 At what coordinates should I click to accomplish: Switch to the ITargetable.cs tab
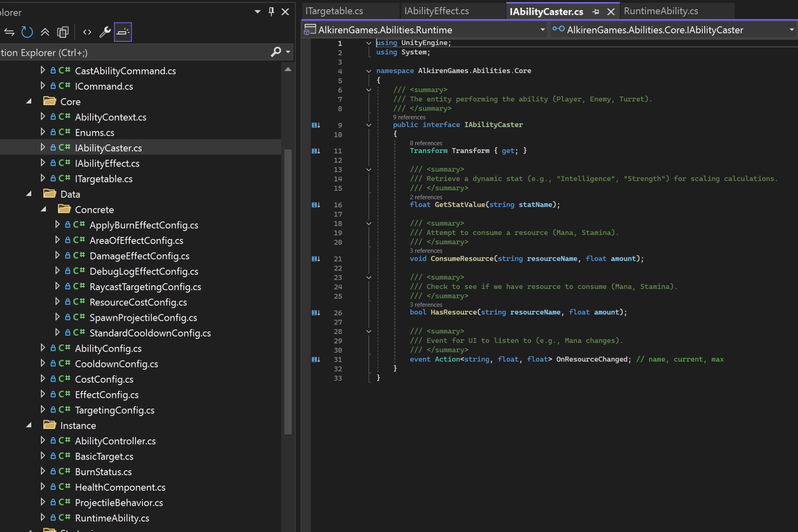pyautogui.click(x=334, y=11)
